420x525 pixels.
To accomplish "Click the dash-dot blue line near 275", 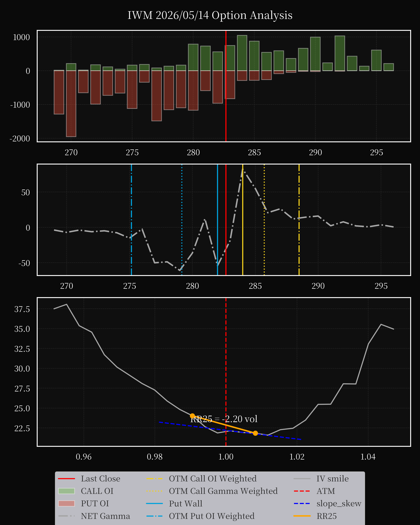I will (131, 220).
